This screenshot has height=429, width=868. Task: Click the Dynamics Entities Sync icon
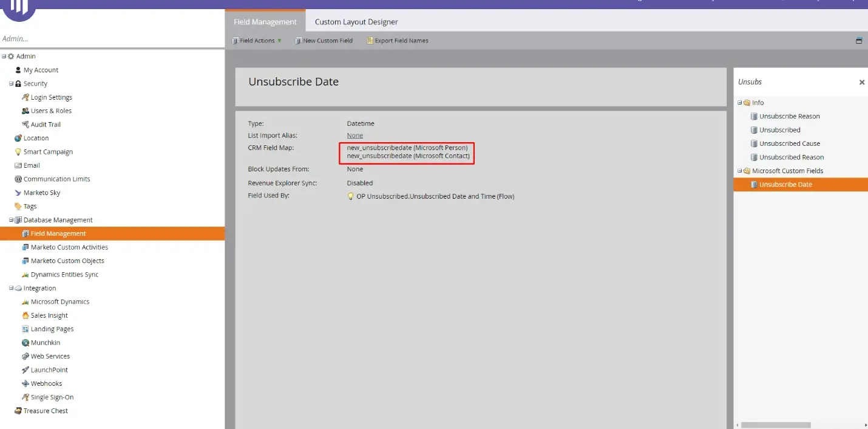25,275
